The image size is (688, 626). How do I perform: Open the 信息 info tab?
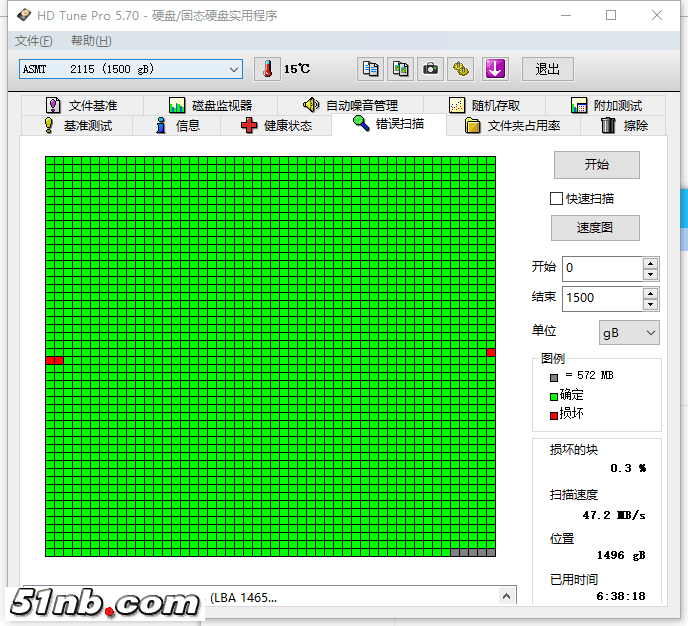tap(177, 125)
